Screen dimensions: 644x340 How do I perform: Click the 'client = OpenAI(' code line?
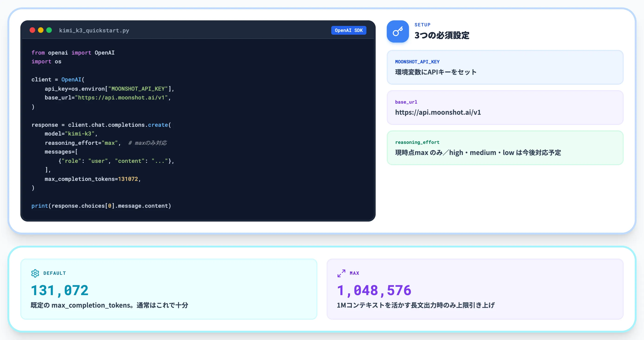coord(58,80)
